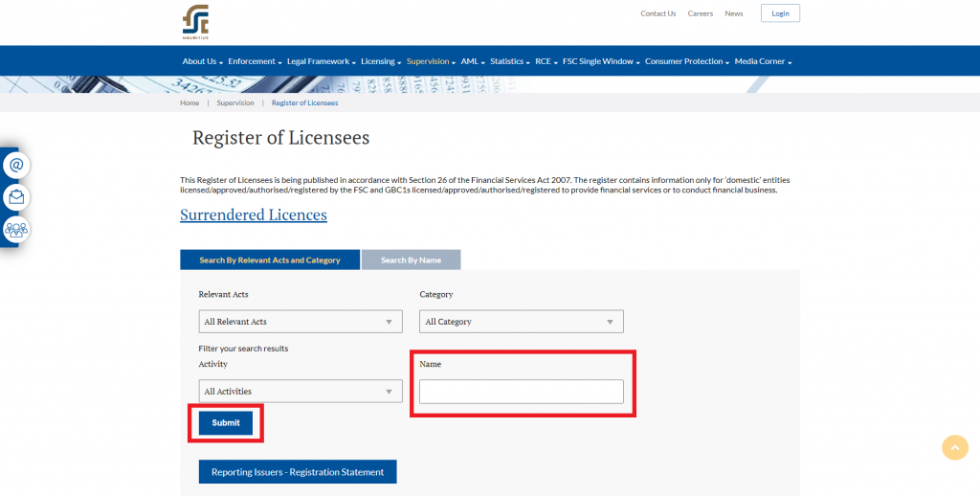Select Search By Relevant Acts and Category tab
Image resolution: width=980 pixels, height=496 pixels.
270,260
